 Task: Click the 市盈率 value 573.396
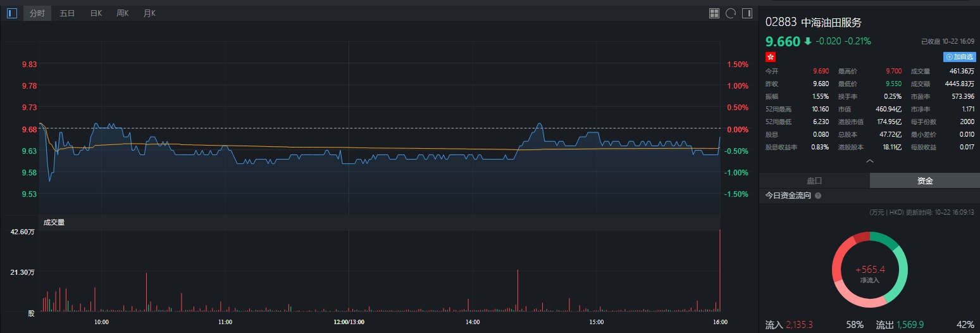[x=964, y=97]
